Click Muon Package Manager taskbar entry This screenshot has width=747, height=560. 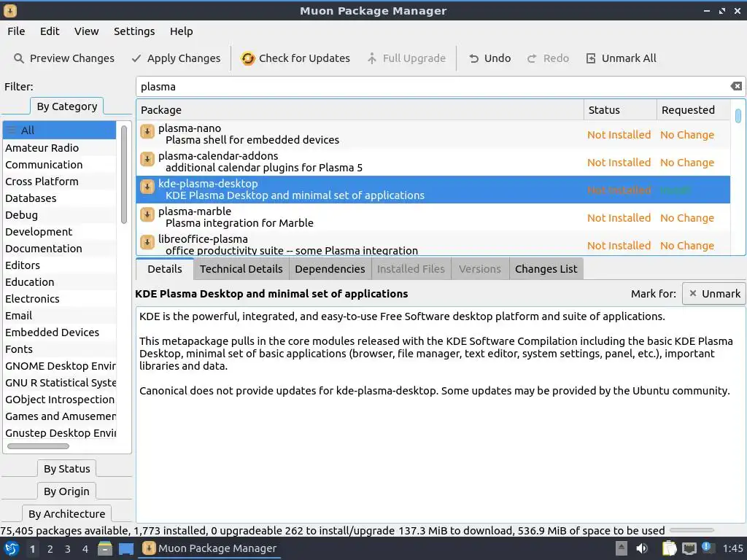click(209, 548)
